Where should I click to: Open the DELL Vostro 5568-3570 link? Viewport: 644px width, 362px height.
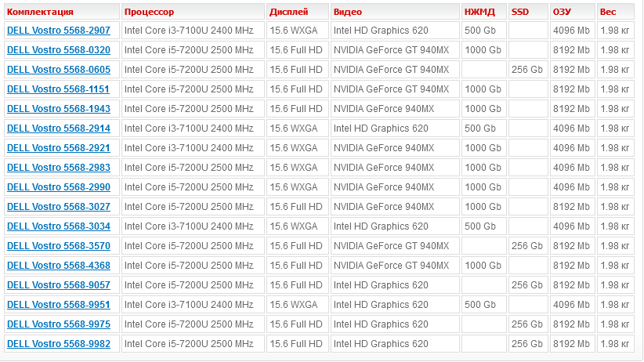tap(59, 246)
